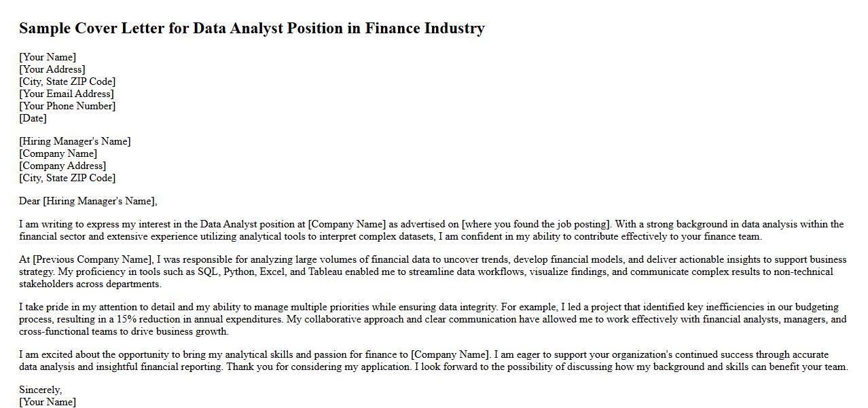Click the [Your Name] signature below Sincerely
Viewport: 868px width, 408px height.
tap(48, 402)
